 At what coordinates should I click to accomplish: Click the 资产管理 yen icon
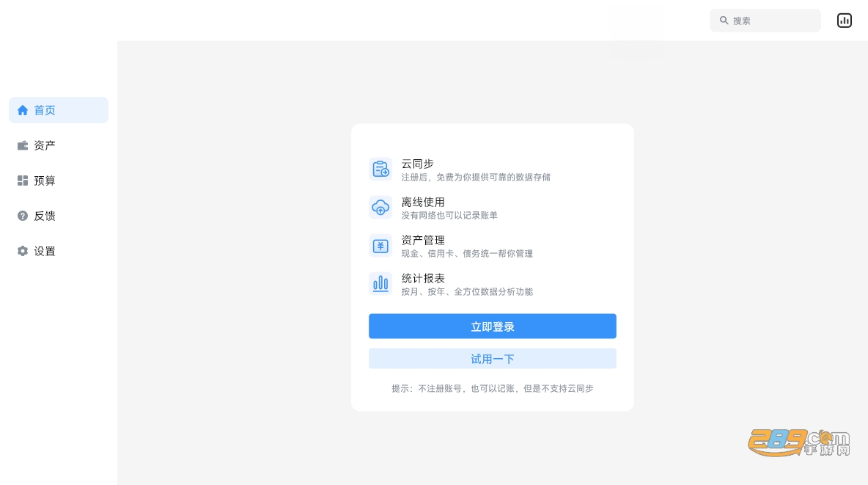point(381,246)
